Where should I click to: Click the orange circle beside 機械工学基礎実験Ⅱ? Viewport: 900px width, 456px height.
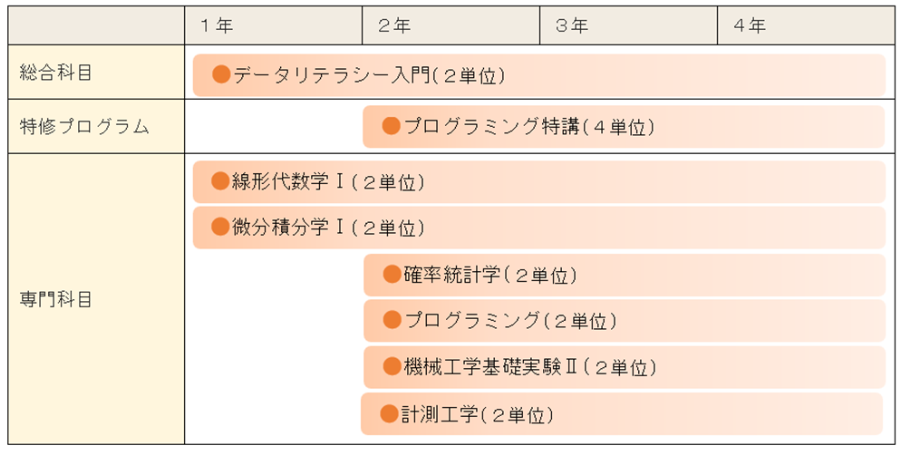[391, 366]
